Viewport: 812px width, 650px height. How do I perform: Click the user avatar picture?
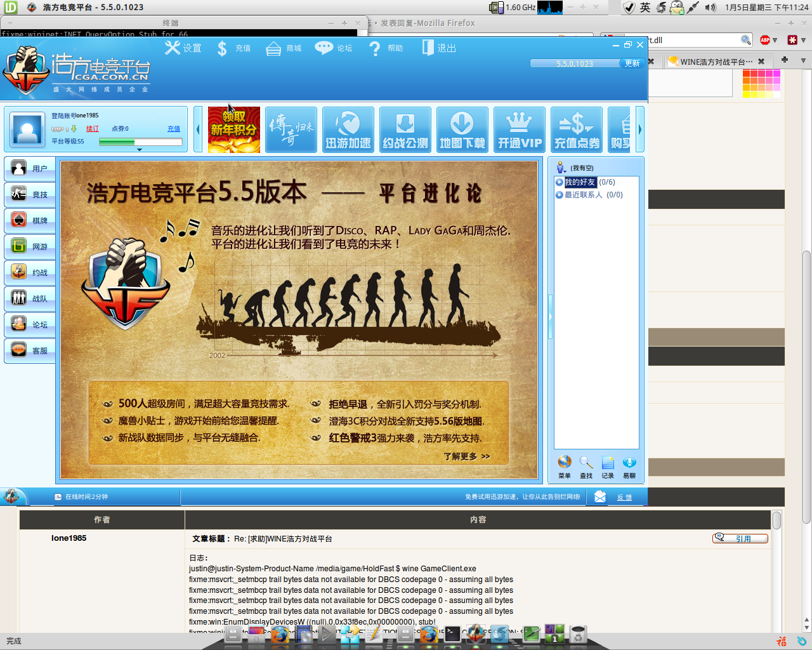(27, 130)
